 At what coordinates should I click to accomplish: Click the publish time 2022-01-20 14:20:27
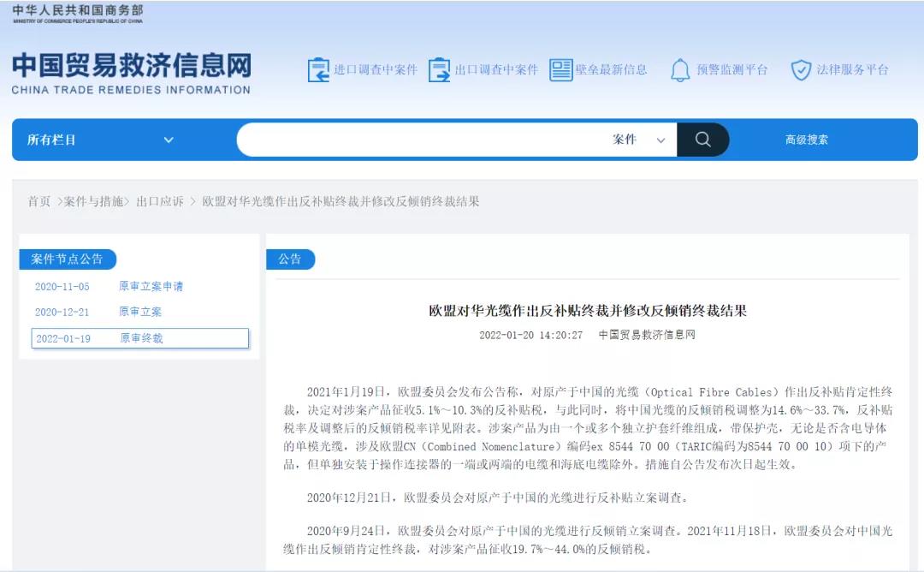click(x=531, y=335)
